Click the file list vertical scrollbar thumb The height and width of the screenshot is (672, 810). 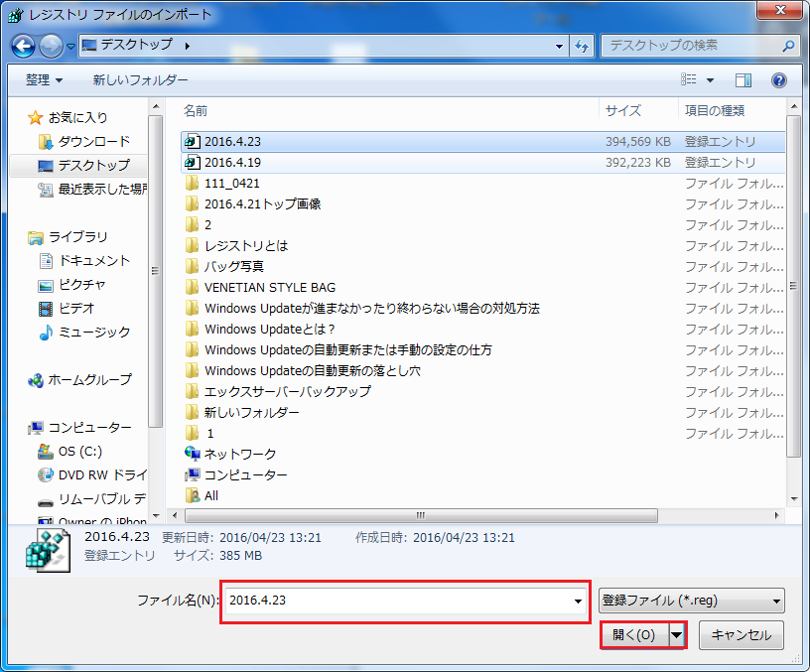[x=793, y=287]
